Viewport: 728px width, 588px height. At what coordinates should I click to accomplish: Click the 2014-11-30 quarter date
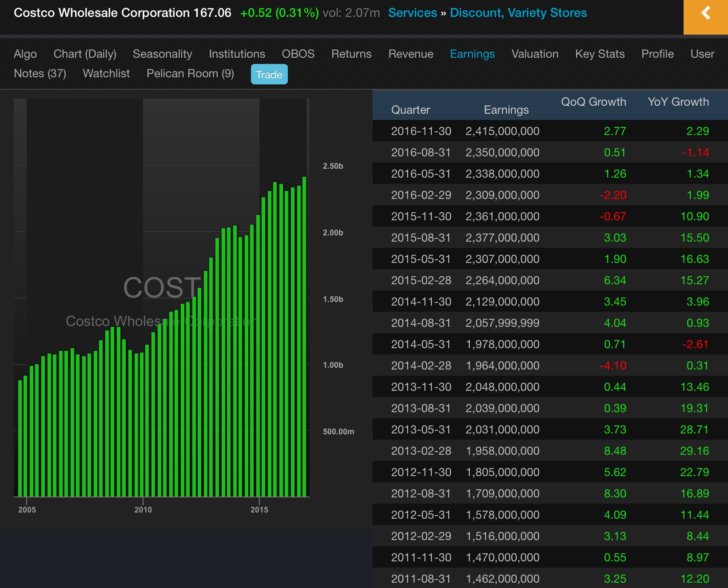pyautogui.click(x=421, y=302)
